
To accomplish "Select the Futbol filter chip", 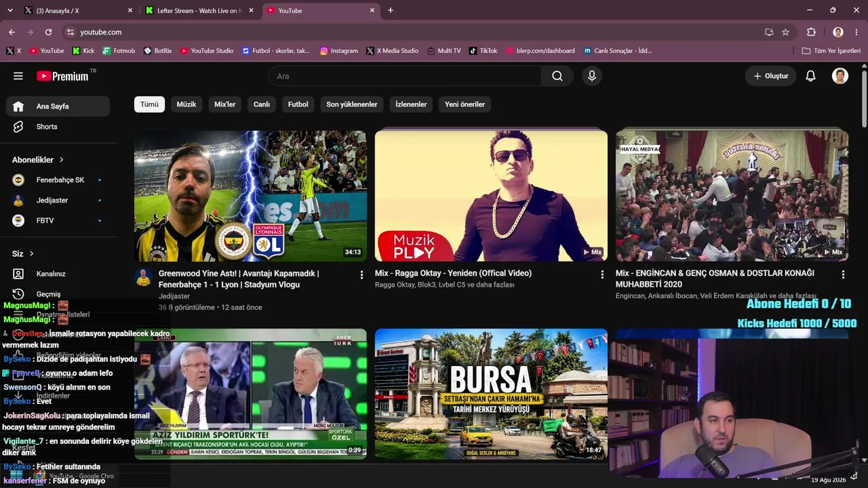I will 298,104.
